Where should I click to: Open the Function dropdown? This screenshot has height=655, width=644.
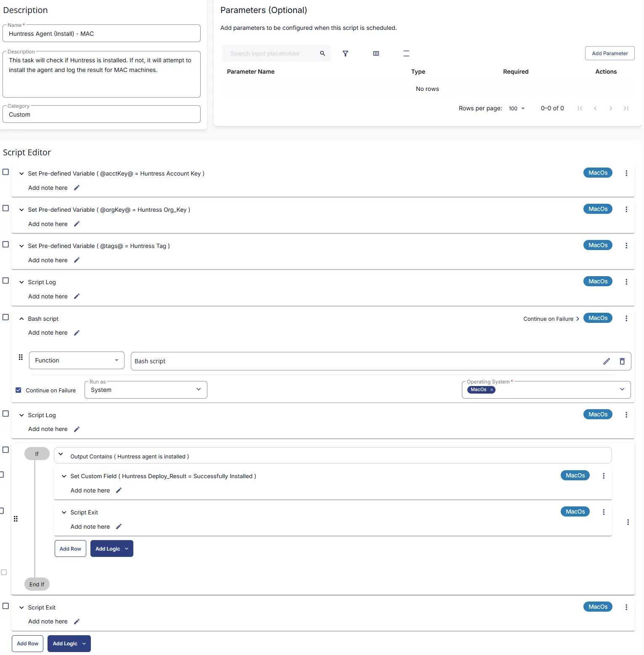(77, 360)
